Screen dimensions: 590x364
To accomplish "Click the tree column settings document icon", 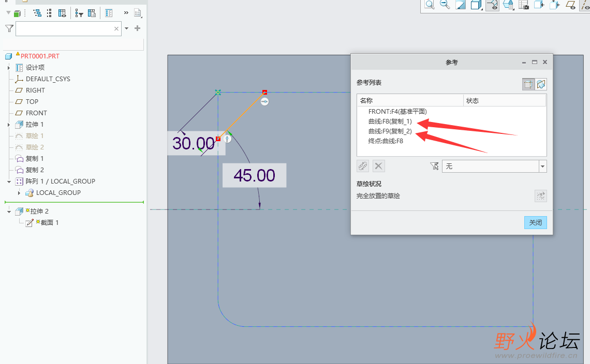I will coord(92,13).
